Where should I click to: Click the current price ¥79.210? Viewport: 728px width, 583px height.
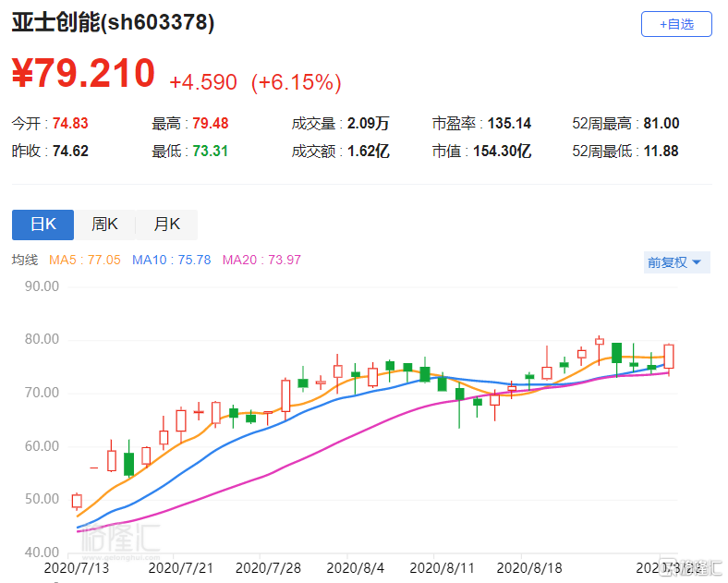83,73
